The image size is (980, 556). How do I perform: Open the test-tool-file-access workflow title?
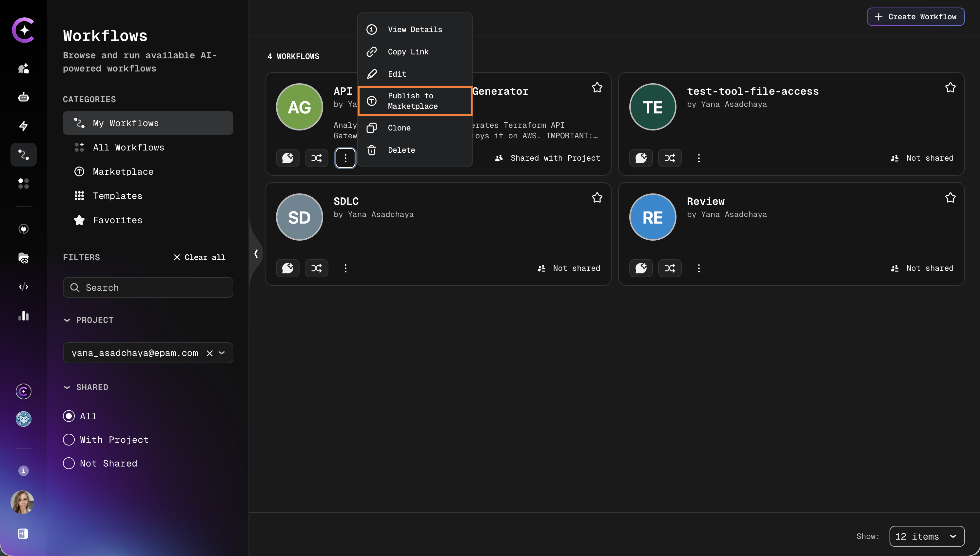[x=753, y=91]
